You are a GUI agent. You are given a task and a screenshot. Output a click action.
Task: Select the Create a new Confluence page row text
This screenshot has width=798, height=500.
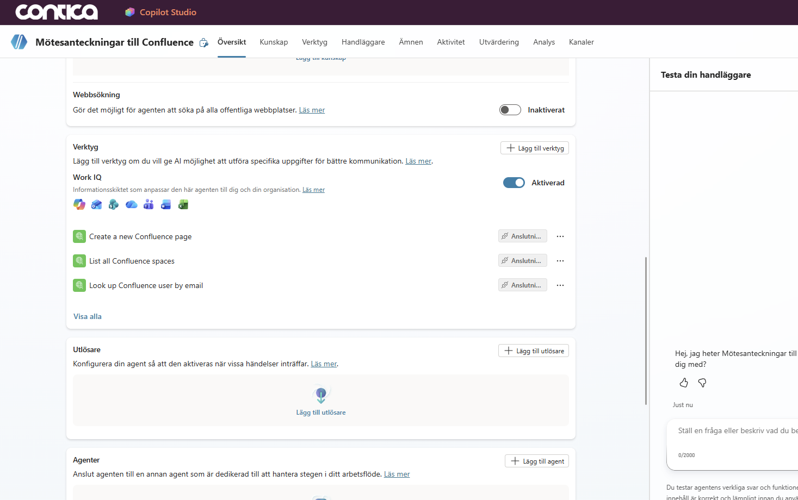click(140, 236)
